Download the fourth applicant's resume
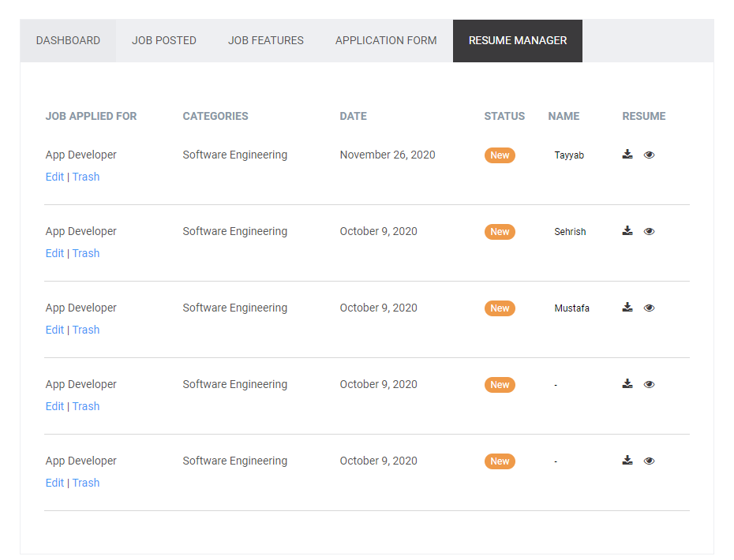The width and height of the screenshot is (734, 560). pos(627,384)
